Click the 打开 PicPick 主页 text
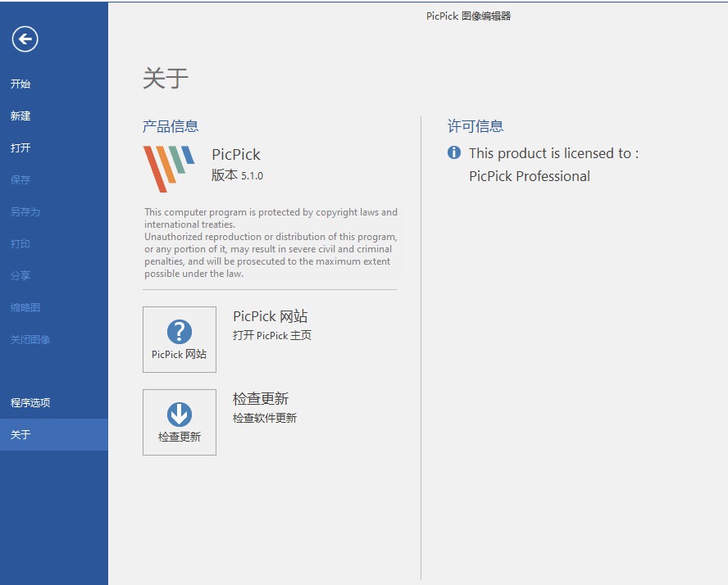Image resolution: width=728 pixels, height=585 pixels. click(x=272, y=335)
